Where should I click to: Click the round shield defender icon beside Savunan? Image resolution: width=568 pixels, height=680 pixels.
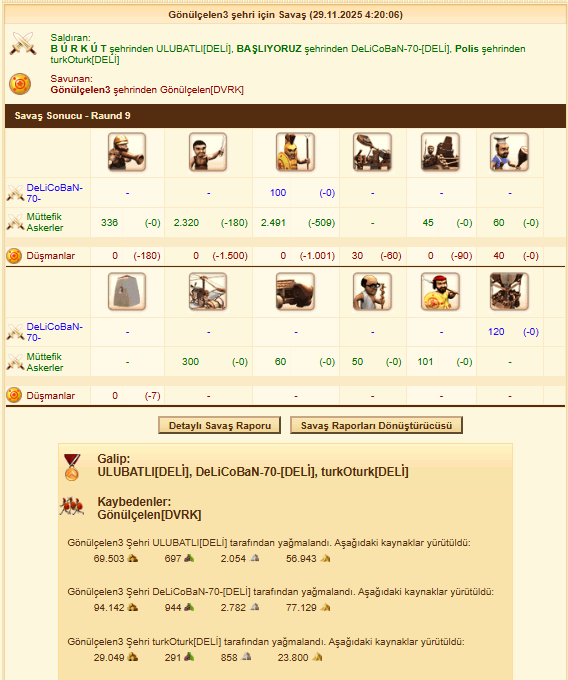[x=20, y=84]
